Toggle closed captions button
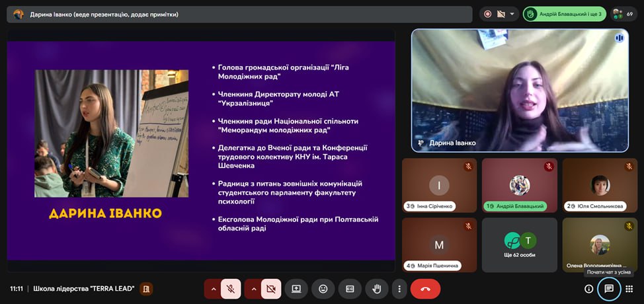Screen dimensions: 644x304 350,289
